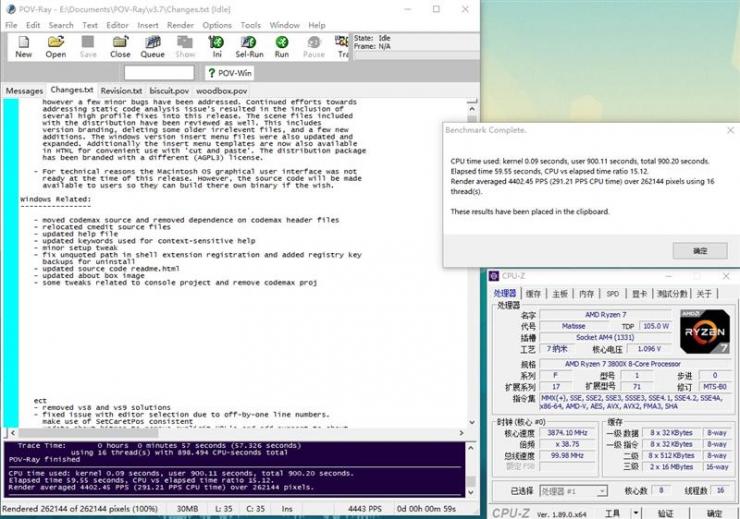Open the Tools menu
Viewport: 740px width, 519px height.
[x=250, y=25]
